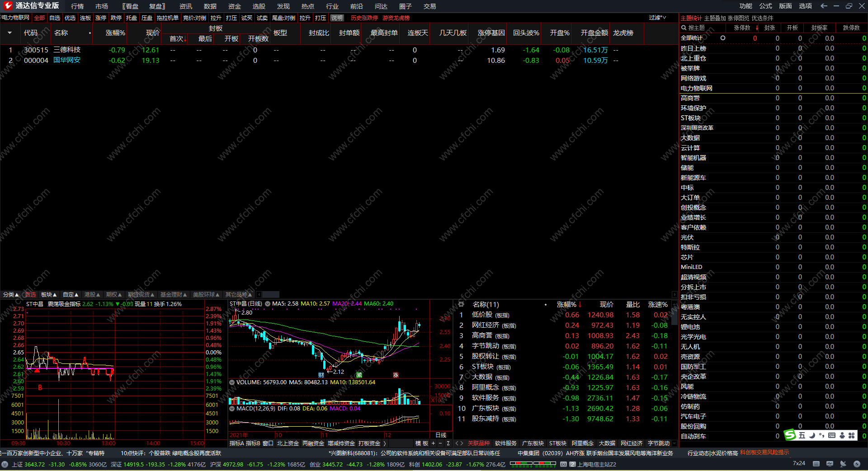The height and width of the screenshot is (471, 868).
Task: Click the 拖拉机单 filter button
Action: [168, 18]
